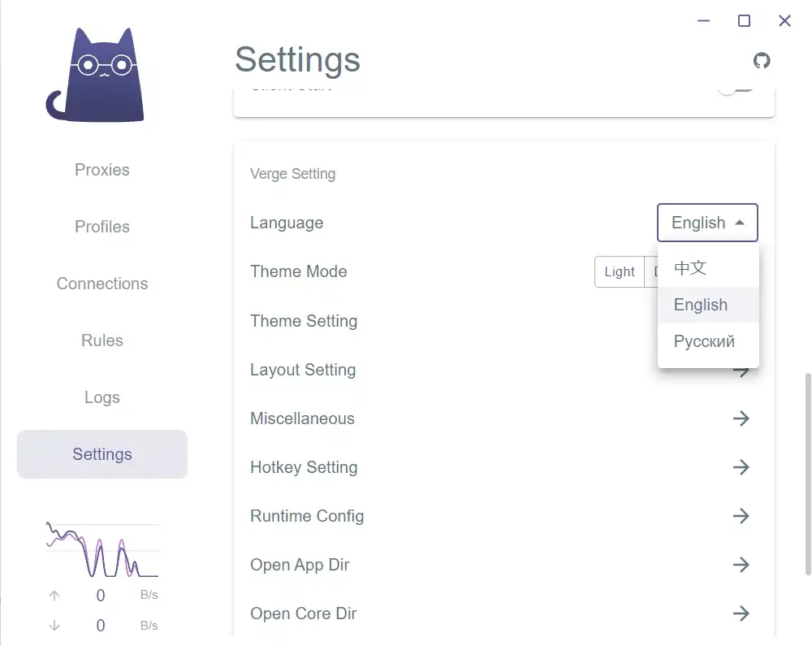View the Logs page
Screen dimensions: 812x646
coord(102,397)
